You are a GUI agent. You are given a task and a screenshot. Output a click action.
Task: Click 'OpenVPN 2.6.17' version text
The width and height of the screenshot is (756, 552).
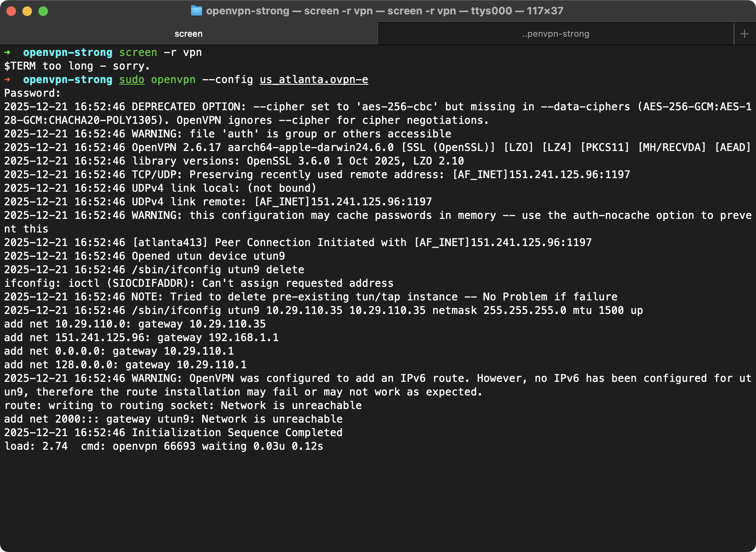coord(176,147)
